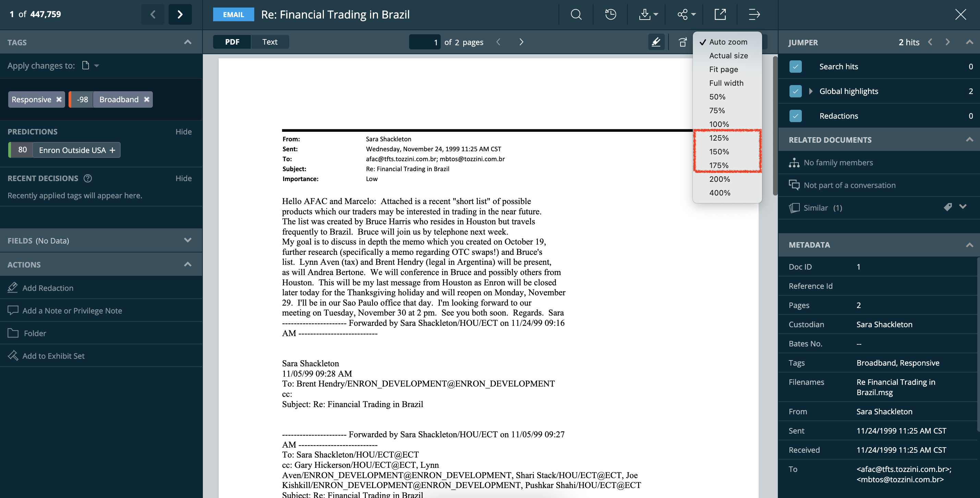Set zoom to 400%
Image resolution: width=980 pixels, height=498 pixels.
tap(727, 193)
